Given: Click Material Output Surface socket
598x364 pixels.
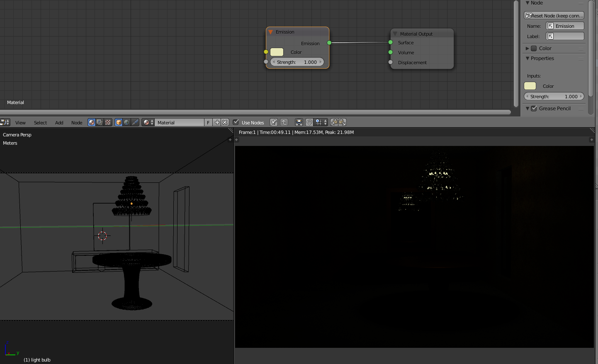Looking at the screenshot, I should point(391,42).
